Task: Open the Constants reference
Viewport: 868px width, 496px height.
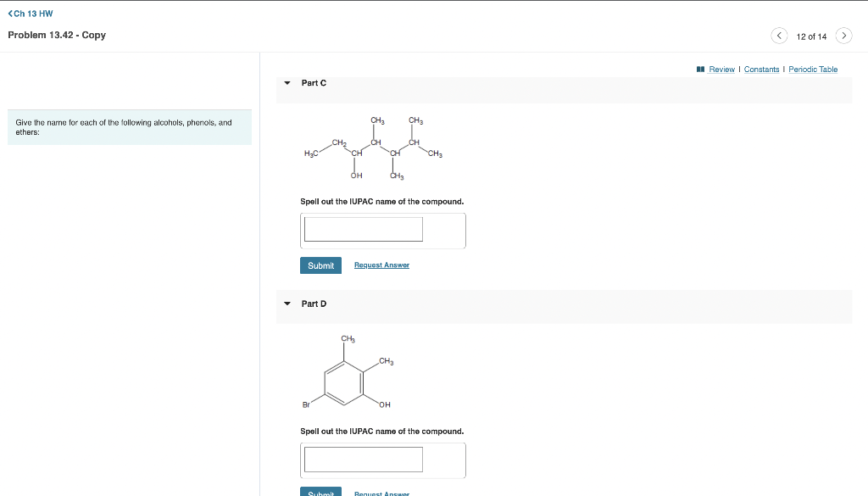Action: [x=761, y=69]
